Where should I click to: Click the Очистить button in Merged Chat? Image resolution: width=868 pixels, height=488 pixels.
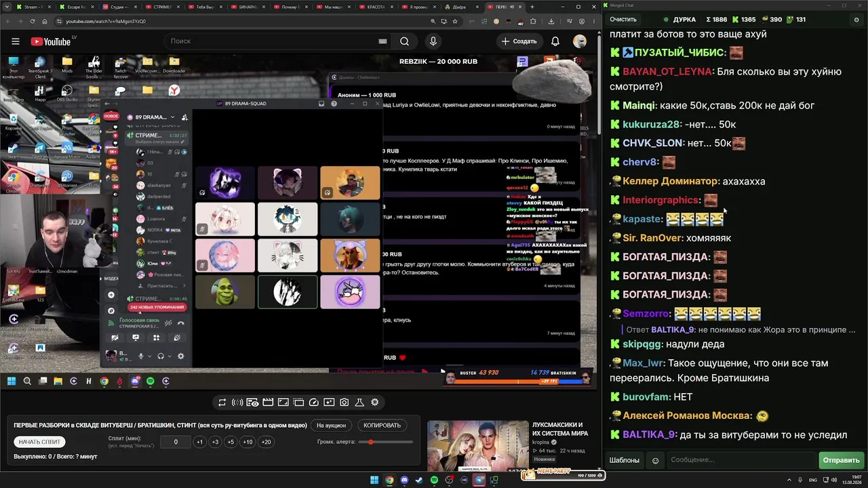(623, 20)
